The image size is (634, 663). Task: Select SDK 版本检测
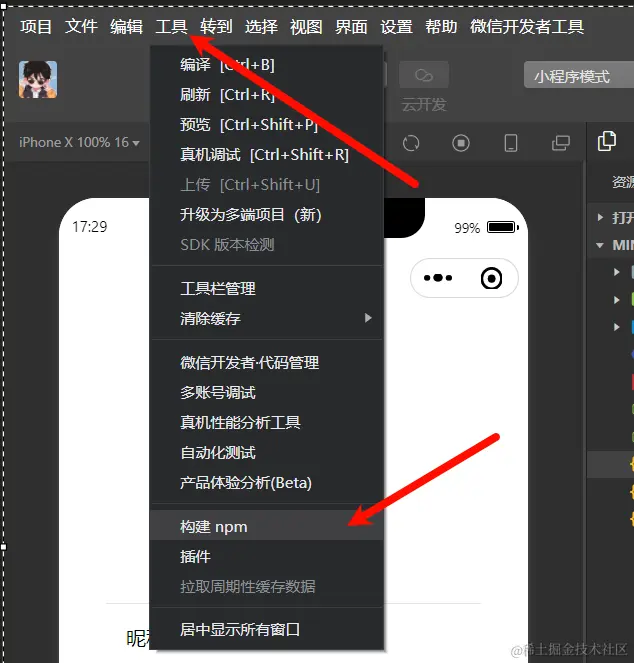[x=266, y=245]
